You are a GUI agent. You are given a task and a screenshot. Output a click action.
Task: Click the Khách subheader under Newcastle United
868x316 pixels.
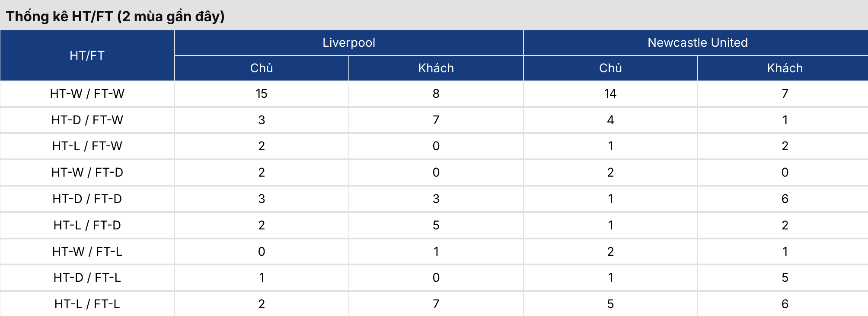pyautogui.click(x=785, y=68)
